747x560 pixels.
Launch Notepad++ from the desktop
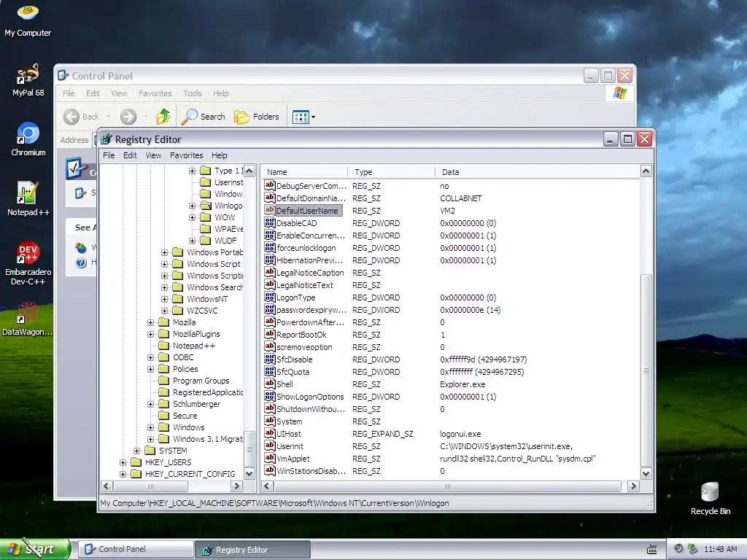28,199
